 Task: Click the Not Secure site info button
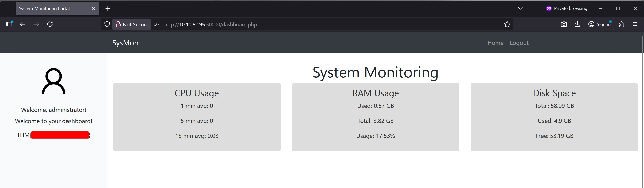point(132,24)
